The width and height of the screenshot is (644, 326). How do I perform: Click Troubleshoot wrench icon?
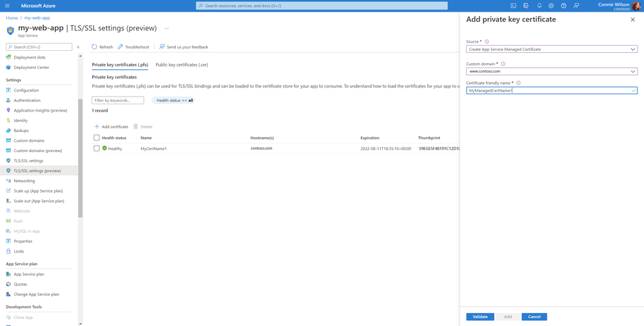[121, 47]
